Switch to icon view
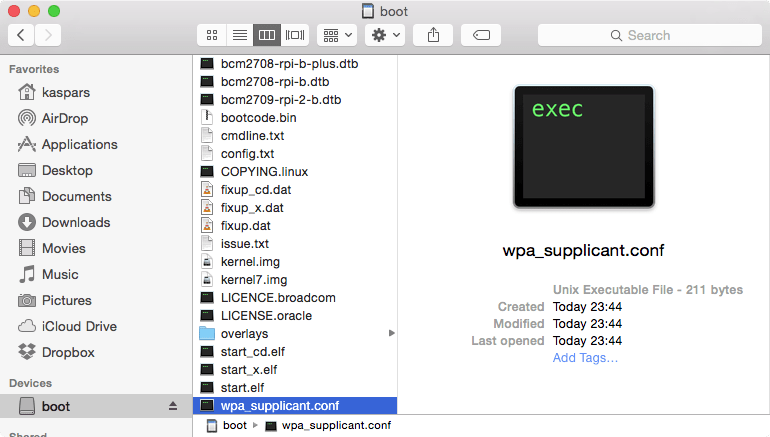Image resolution: width=770 pixels, height=437 pixels. coord(212,35)
